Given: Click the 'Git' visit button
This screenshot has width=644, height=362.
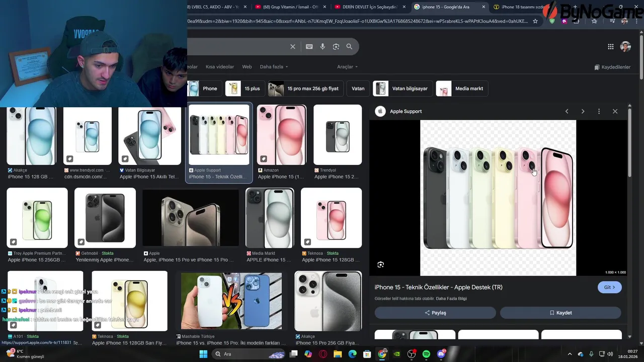Looking at the screenshot, I should click(610, 287).
